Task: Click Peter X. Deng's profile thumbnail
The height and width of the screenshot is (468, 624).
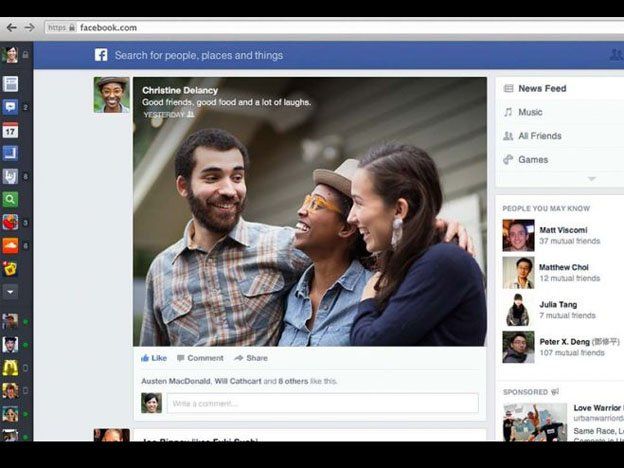Action: 518,347
